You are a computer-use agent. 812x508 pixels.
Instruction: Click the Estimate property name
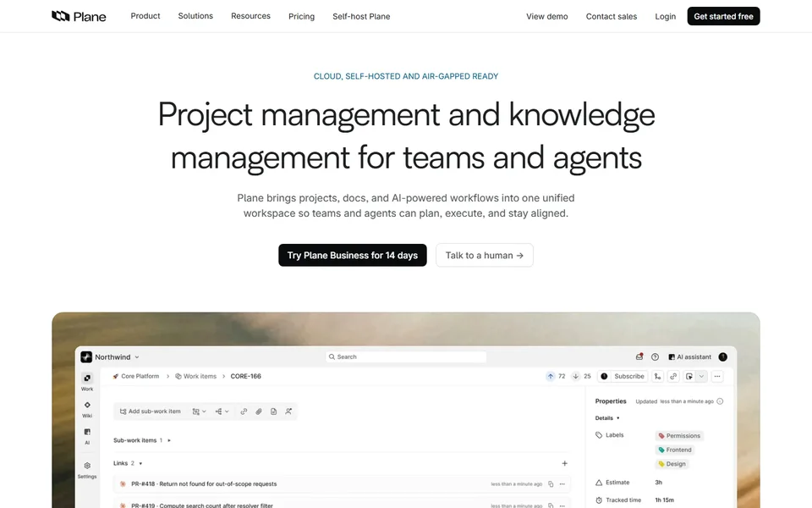coord(617,483)
